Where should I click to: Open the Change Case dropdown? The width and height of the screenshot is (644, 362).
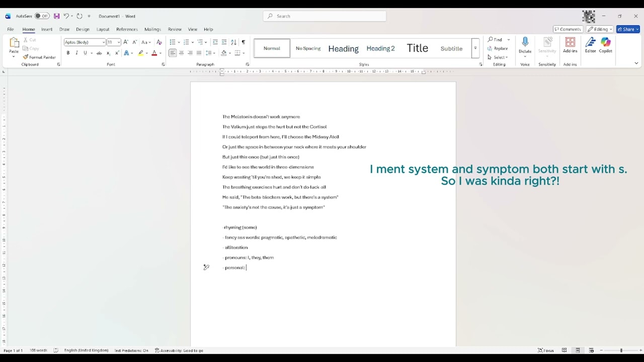[146, 42]
